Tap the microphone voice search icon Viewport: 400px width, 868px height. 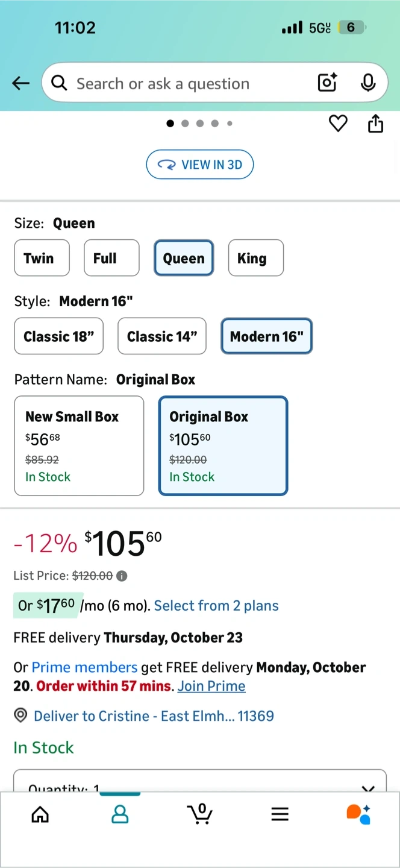click(x=368, y=83)
